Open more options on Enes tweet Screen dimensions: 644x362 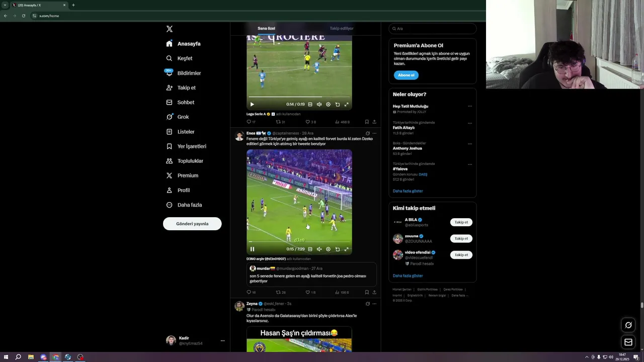(x=374, y=133)
